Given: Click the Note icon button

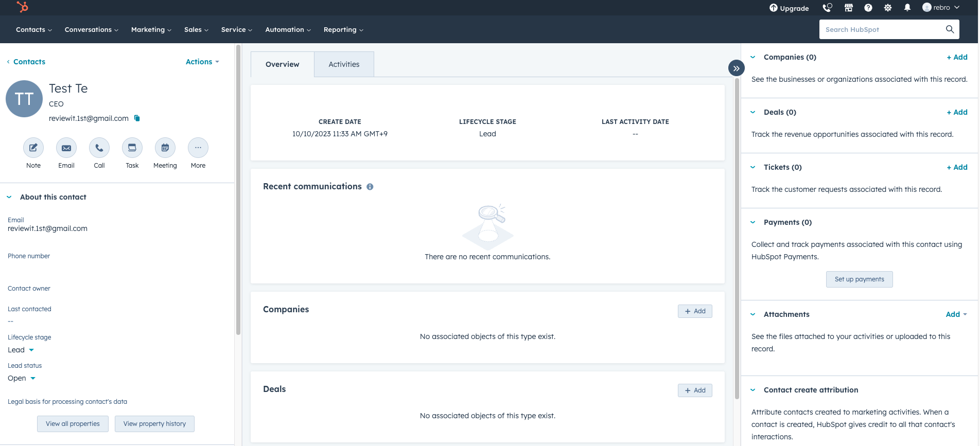Looking at the screenshot, I should (33, 148).
